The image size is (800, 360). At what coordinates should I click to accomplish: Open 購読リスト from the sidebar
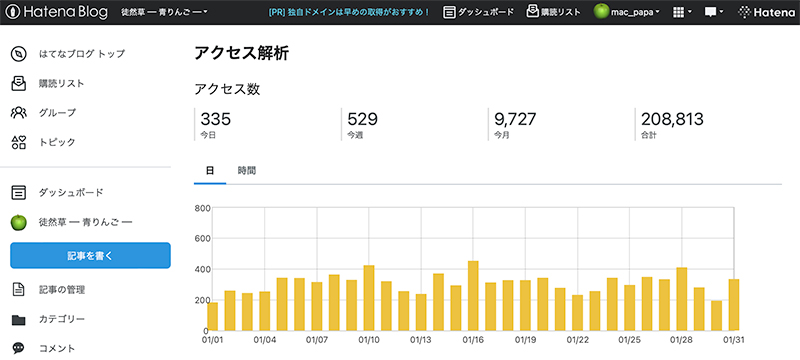61,83
